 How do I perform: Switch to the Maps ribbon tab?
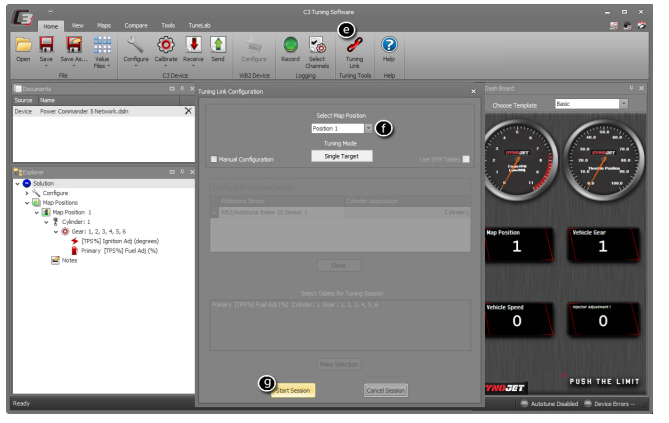pos(104,26)
